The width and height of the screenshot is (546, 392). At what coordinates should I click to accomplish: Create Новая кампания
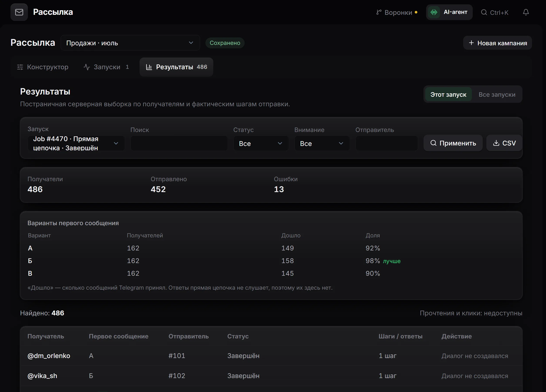tap(497, 43)
